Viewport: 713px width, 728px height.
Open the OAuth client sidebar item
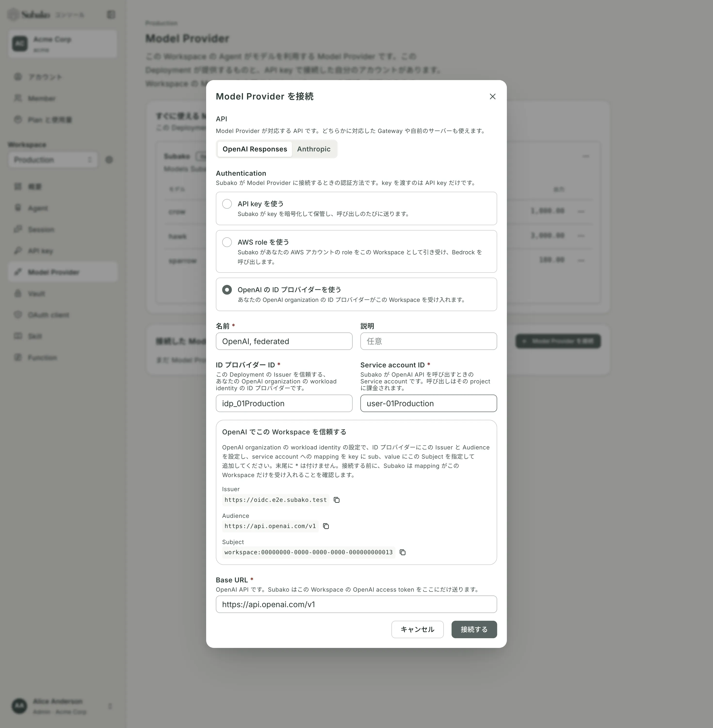pyautogui.click(x=63, y=315)
